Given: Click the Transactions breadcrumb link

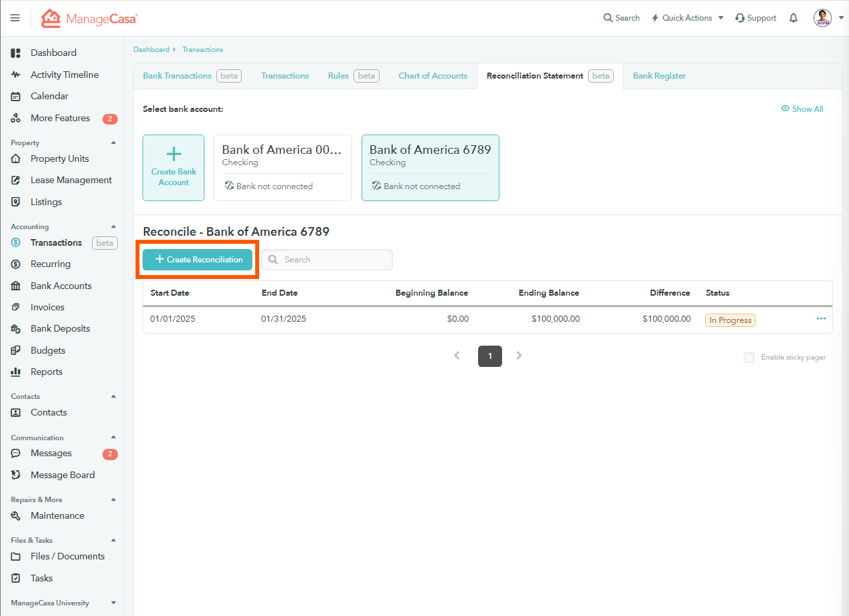Looking at the screenshot, I should coord(202,49).
